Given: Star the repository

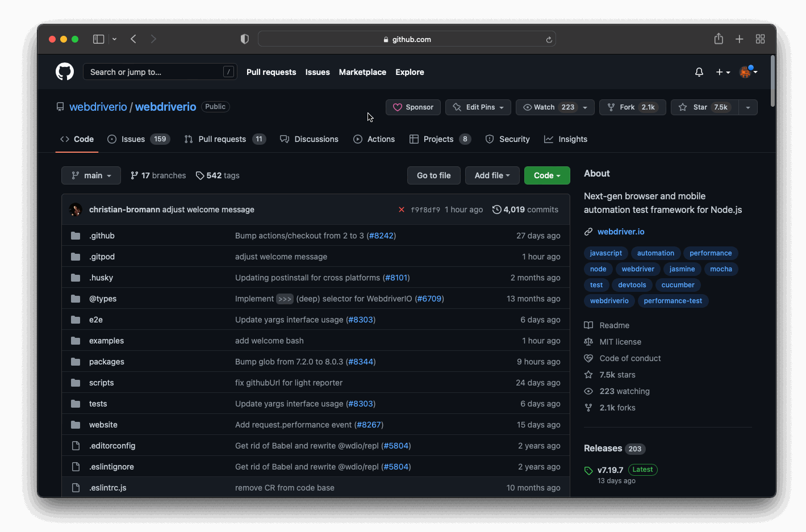Looking at the screenshot, I should click(x=704, y=107).
